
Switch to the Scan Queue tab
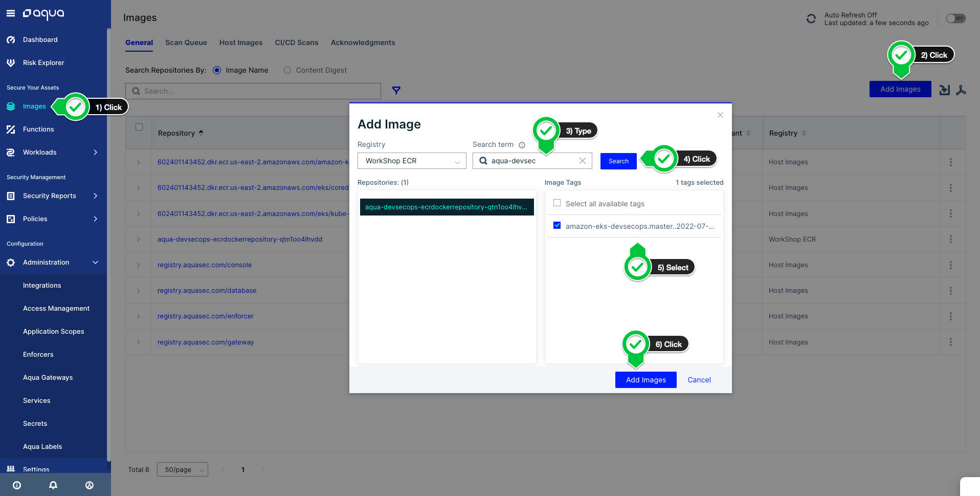(x=186, y=42)
